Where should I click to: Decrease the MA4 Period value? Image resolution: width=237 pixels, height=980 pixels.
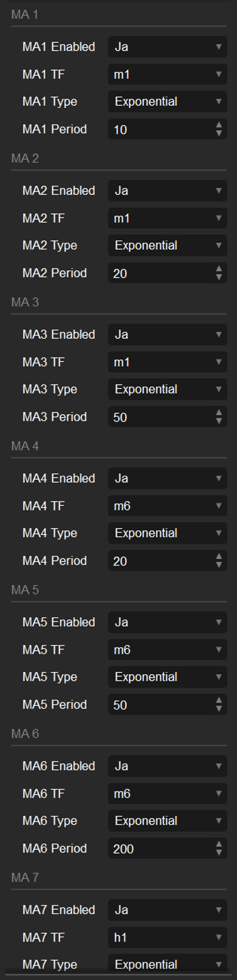point(220,565)
